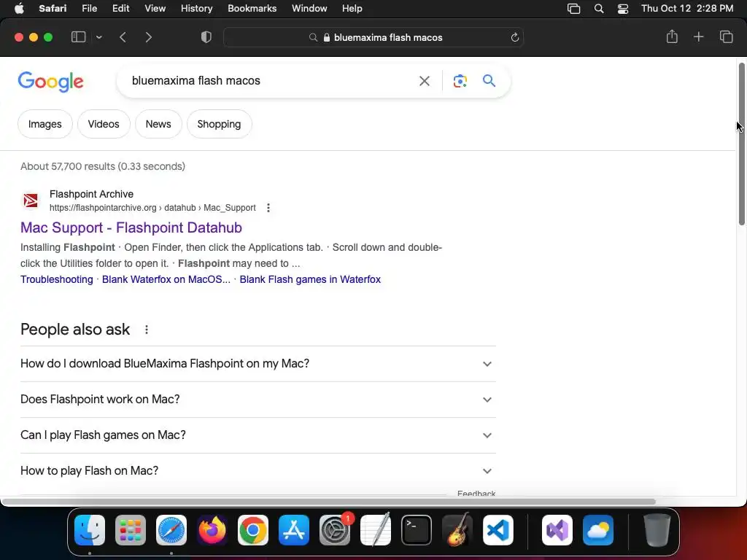The width and height of the screenshot is (747, 560).
Task: Expand Can I play Flash games on Mac
Action: pos(258,435)
